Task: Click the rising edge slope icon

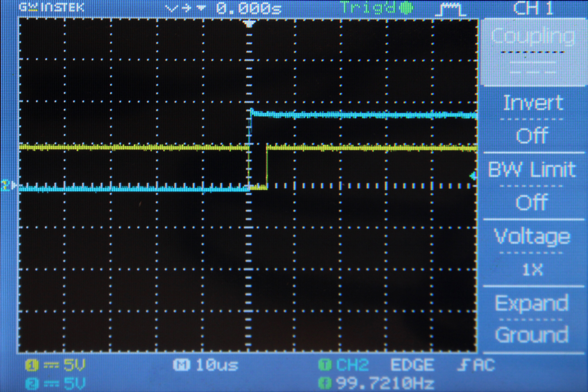Action: coord(464,365)
